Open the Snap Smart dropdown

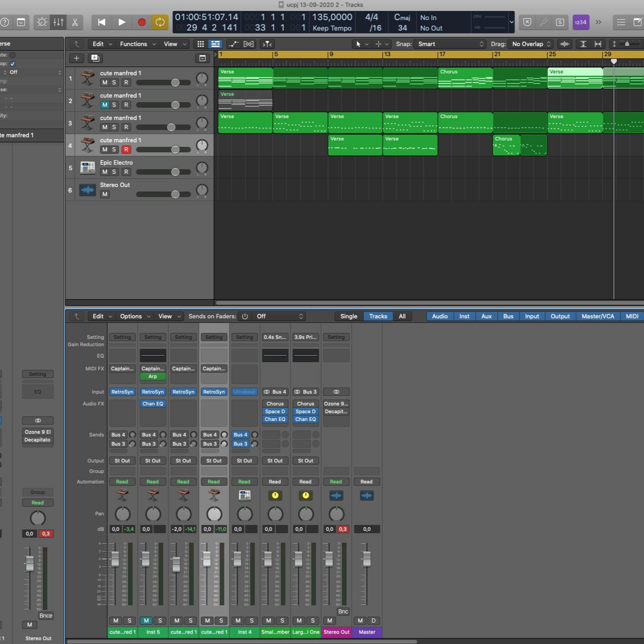click(x=449, y=44)
